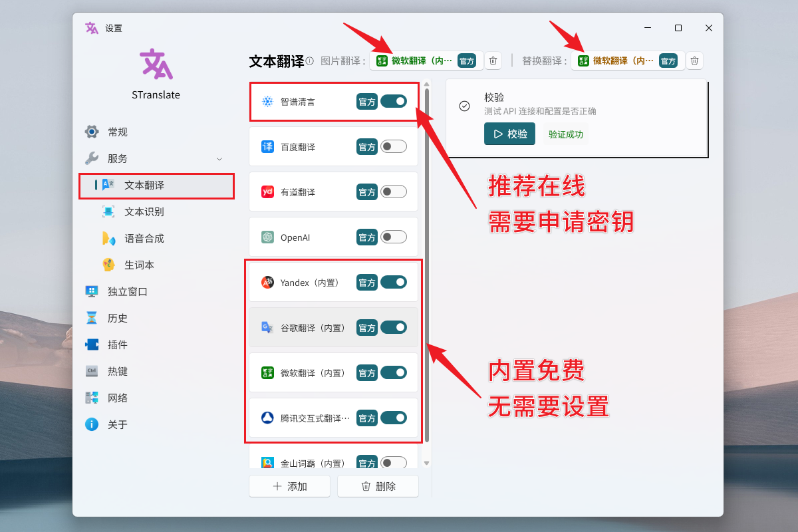The height and width of the screenshot is (532, 798).
Task: Open the 图片翻译 service dropdown
Action: (x=426, y=61)
